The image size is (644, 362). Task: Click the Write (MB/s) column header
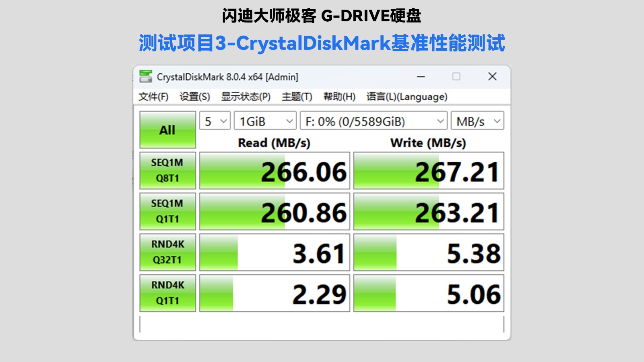pos(428,143)
